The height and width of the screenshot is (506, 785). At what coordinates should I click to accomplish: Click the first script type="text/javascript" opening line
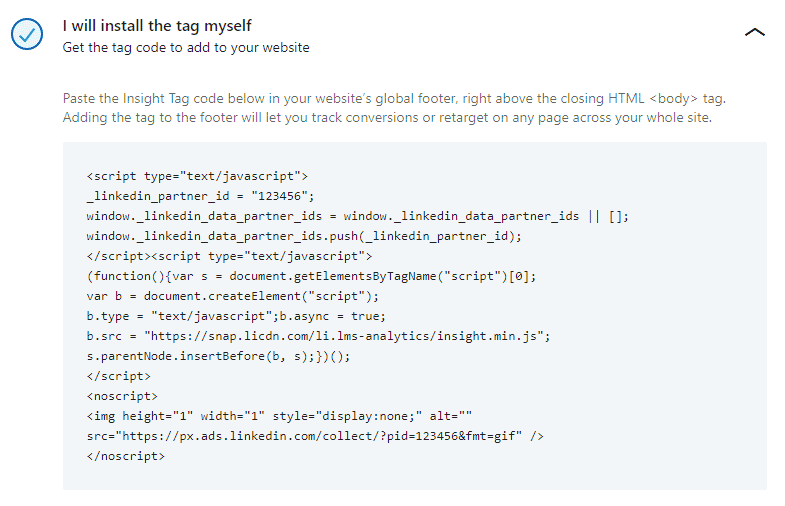point(197,176)
